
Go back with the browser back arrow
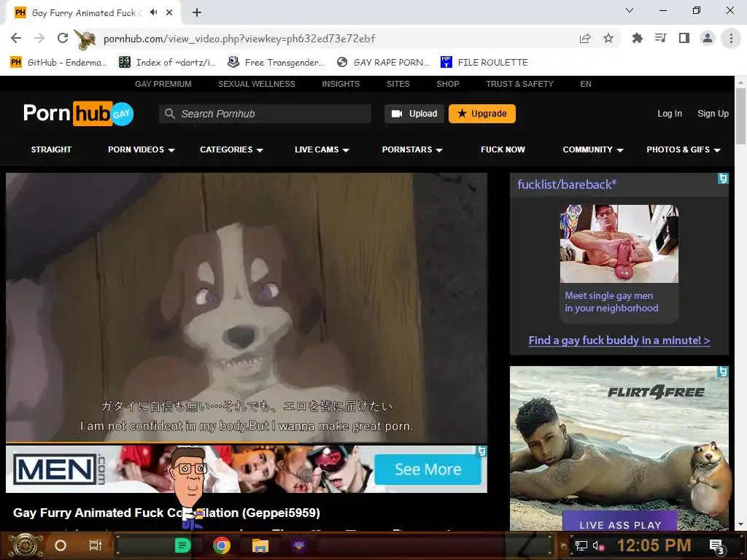pos(16,38)
